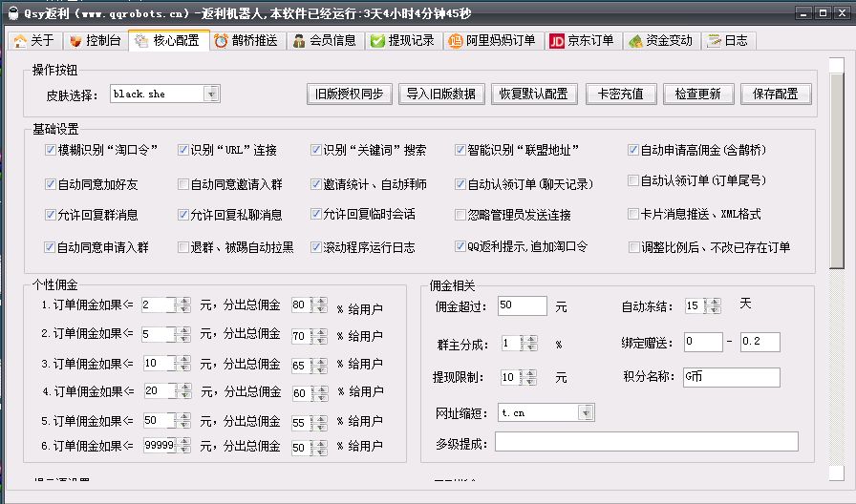Open the 京东订单 tab
This screenshot has height=504, width=856.
click(583, 40)
